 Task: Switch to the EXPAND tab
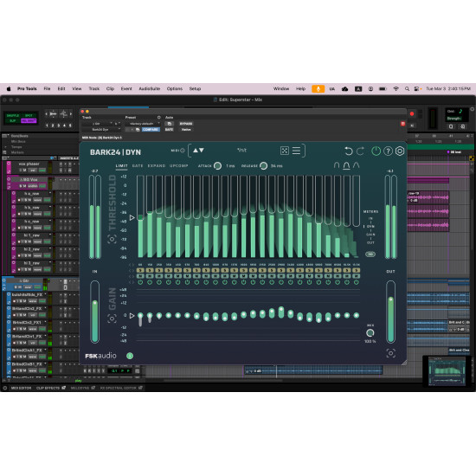(x=157, y=166)
